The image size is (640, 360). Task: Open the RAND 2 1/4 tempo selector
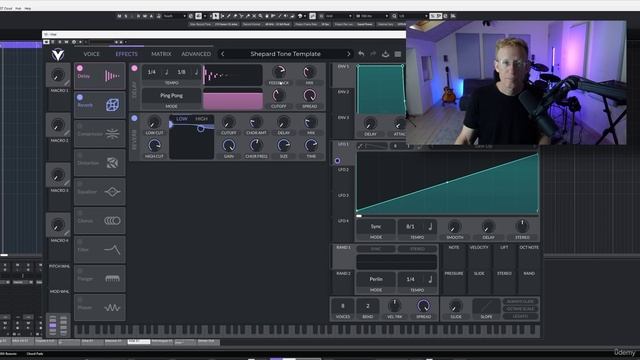(x=411, y=279)
